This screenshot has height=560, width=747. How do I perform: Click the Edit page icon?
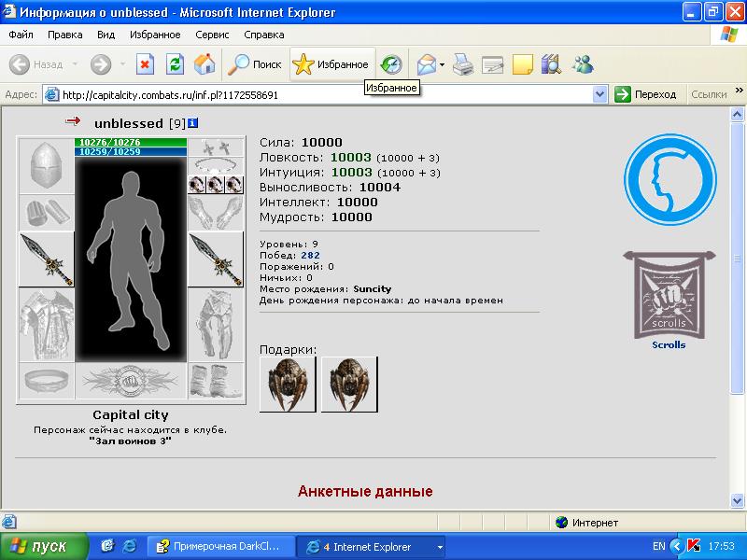click(493, 64)
